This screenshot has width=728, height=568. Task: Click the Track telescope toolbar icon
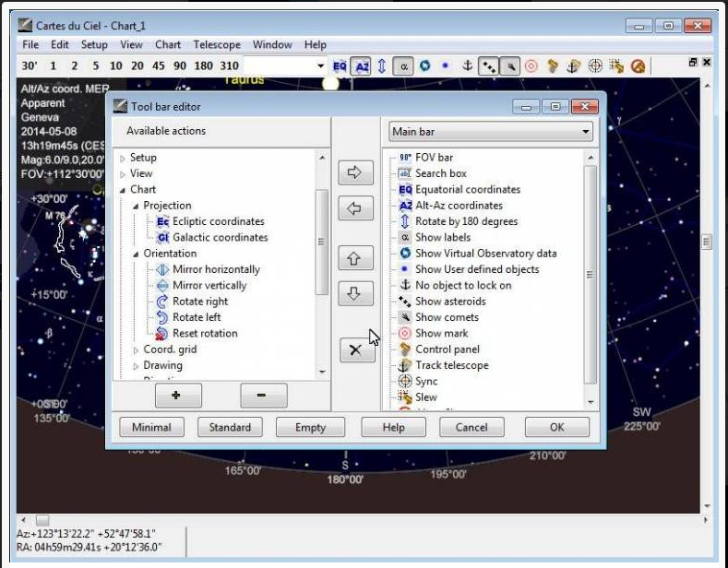pos(574,66)
